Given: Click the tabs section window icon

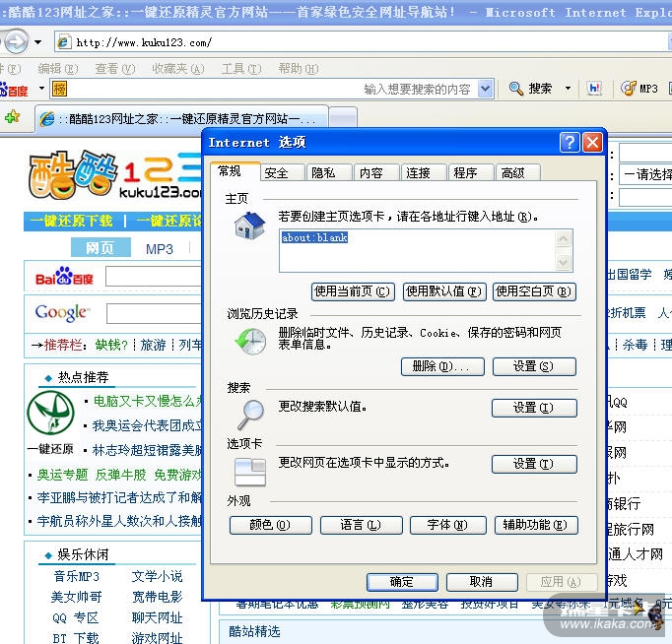Looking at the screenshot, I should pyautogui.click(x=250, y=472).
